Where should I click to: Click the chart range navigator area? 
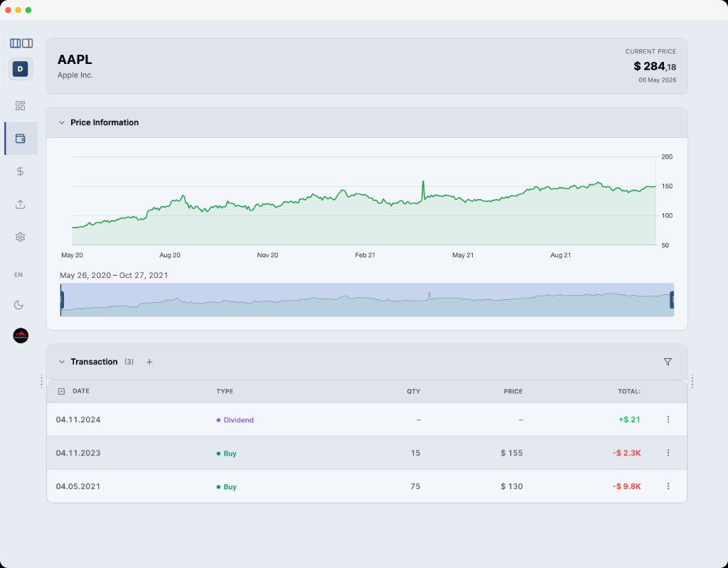[367, 300]
